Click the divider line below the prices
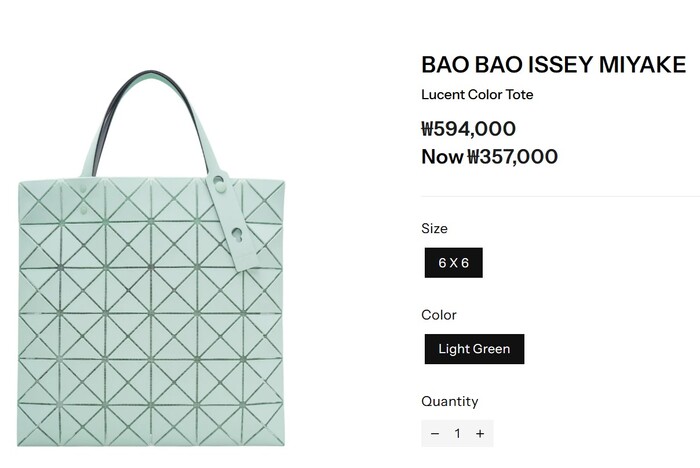700x468 pixels. pyautogui.click(x=559, y=196)
